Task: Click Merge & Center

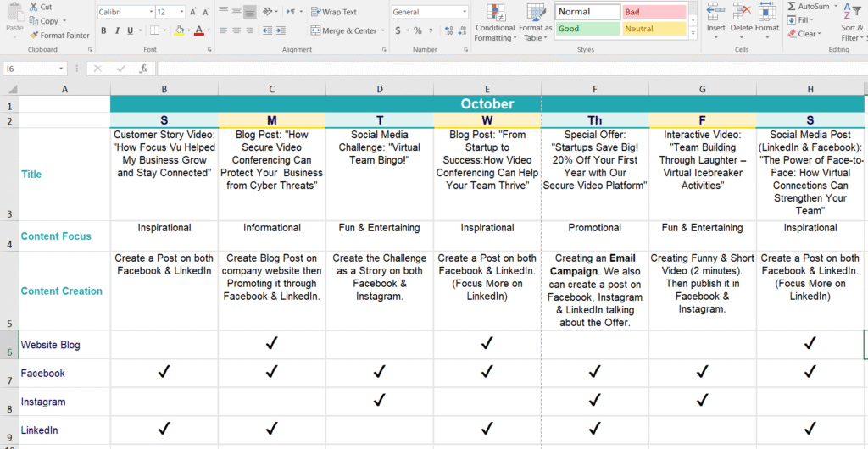Action: [344, 31]
